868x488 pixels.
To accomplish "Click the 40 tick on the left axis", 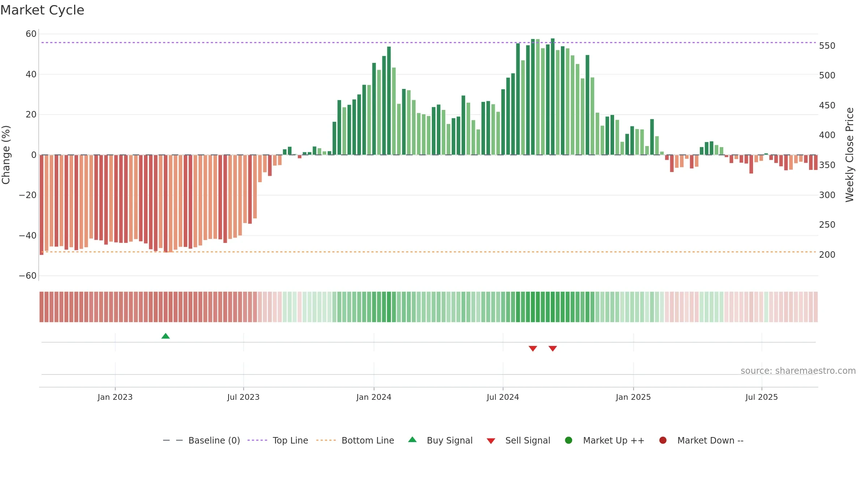I will tap(31, 74).
